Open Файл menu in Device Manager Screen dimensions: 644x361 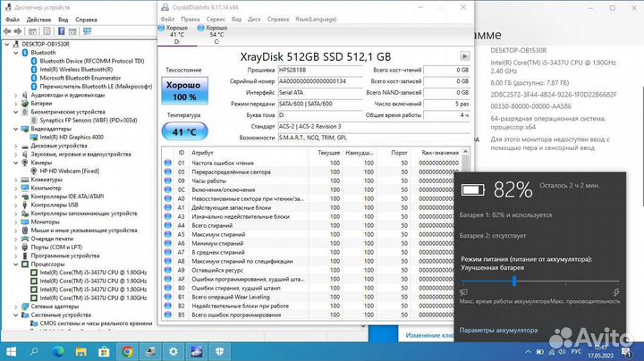click(x=13, y=20)
